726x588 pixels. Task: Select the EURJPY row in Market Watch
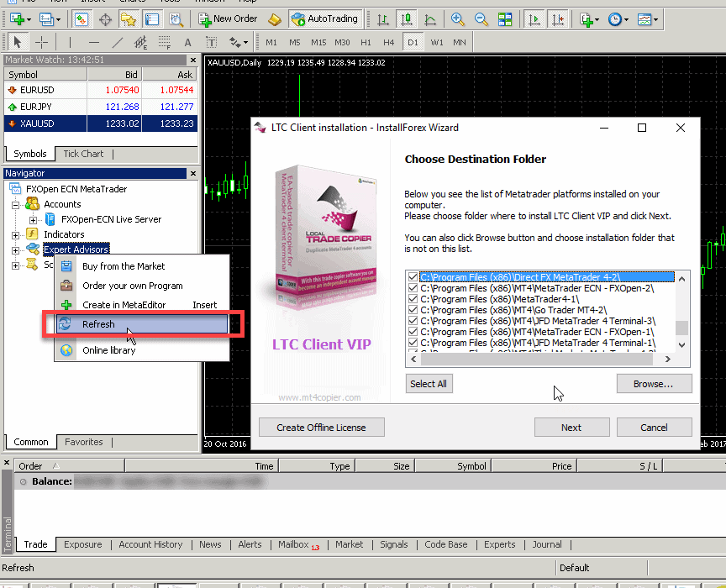click(x=101, y=107)
